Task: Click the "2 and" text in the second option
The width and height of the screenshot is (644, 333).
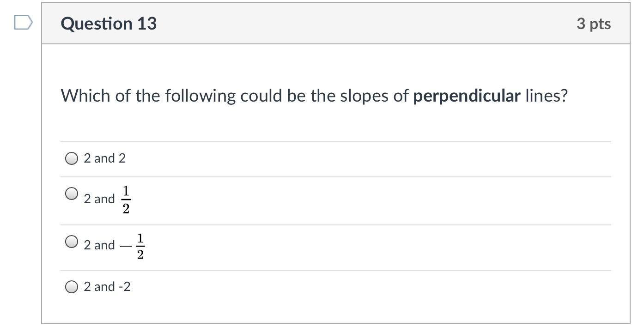Action: 99,199
